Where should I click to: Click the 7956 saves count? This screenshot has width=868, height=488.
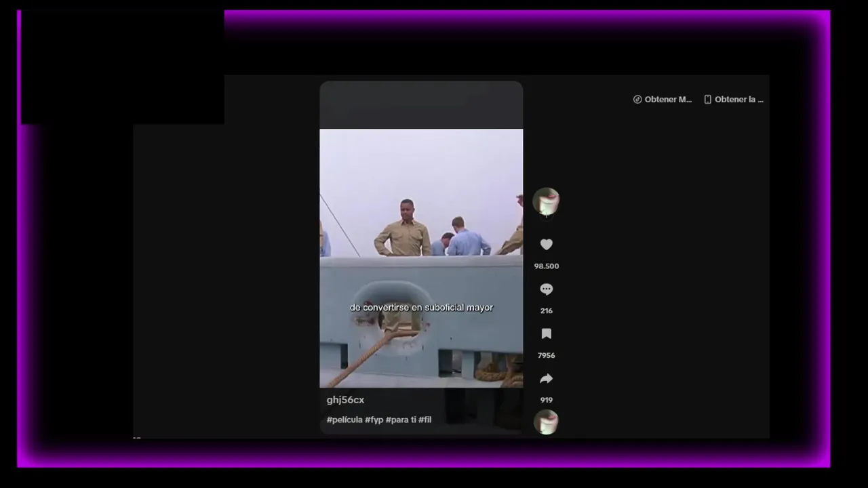pos(546,356)
